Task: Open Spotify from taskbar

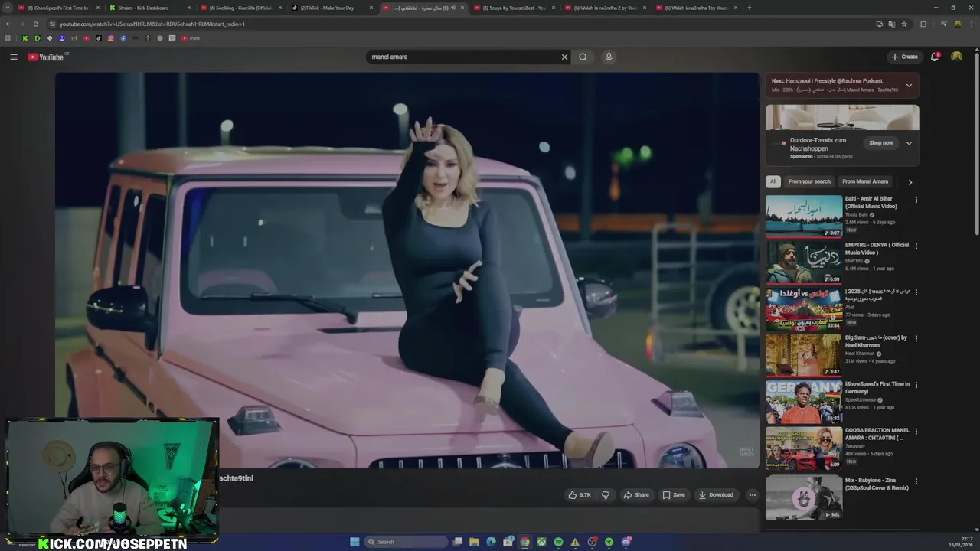Action: pyautogui.click(x=558, y=542)
